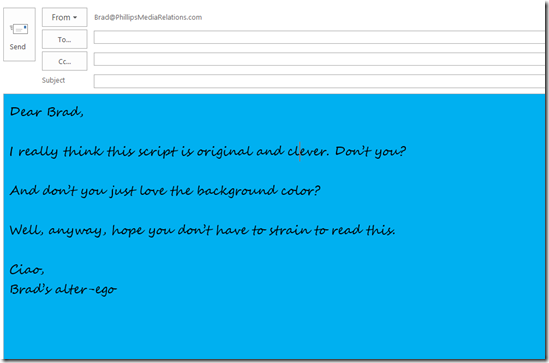Viewport: 549px width, 363px height.
Task: Open the To... address book button
Action: (64, 39)
